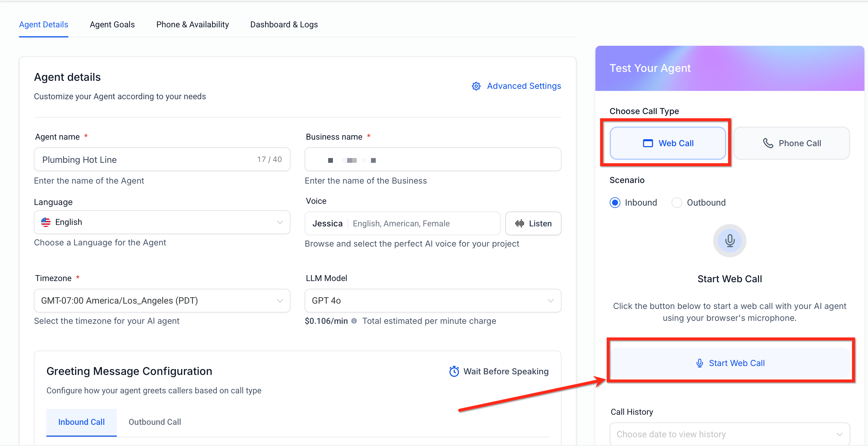The height and width of the screenshot is (448, 868).
Task: Click the US flag icon in Language field
Action: [46, 222]
